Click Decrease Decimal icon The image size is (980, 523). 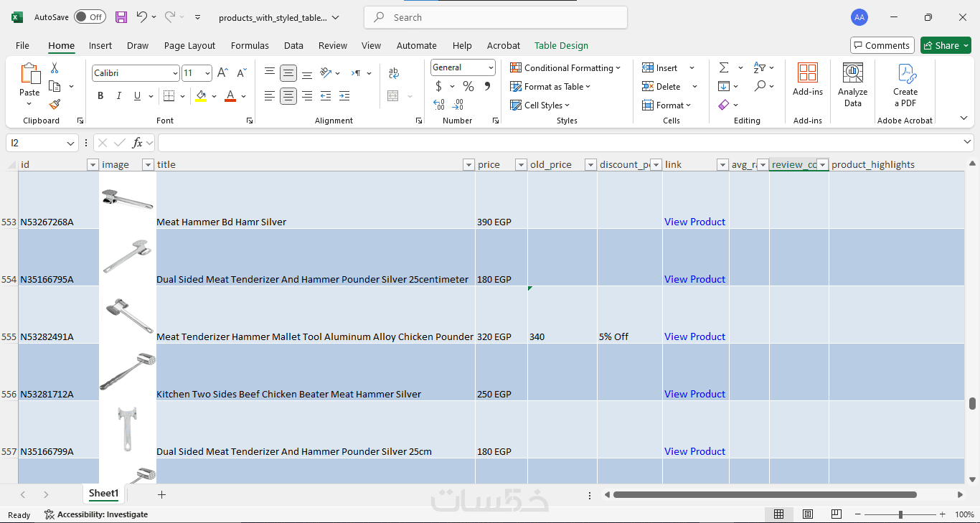(458, 105)
